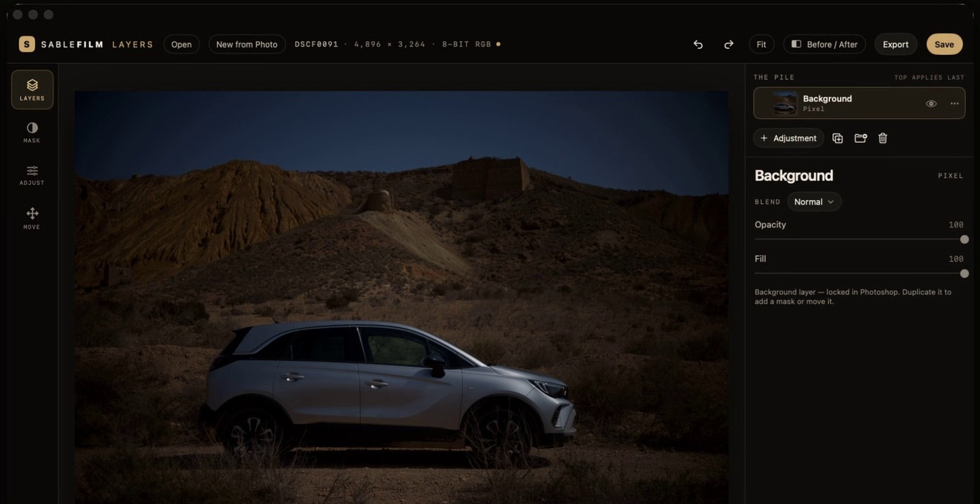This screenshot has width=980, height=504.
Task: Click the duplicate layer icon
Action: point(838,138)
